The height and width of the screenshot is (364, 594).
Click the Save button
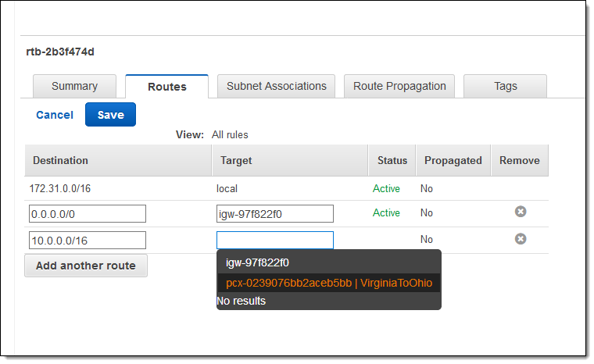click(x=110, y=115)
